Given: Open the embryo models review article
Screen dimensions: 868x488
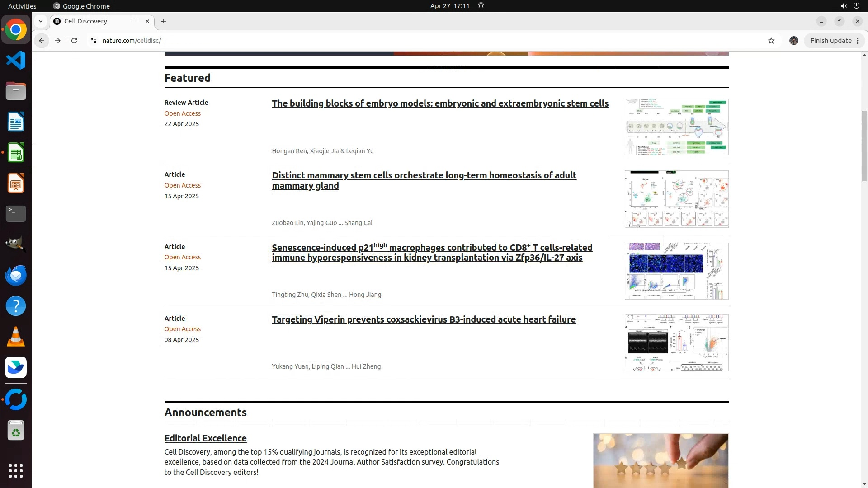Looking at the screenshot, I should [x=440, y=103].
